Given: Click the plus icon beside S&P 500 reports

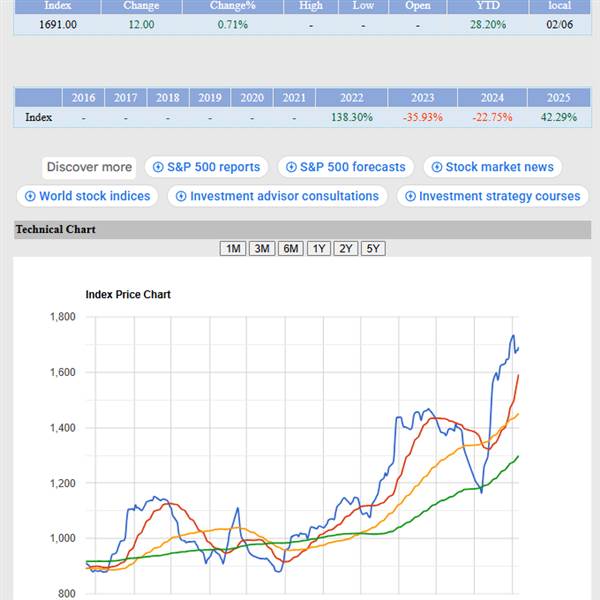Looking at the screenshot, I should coord(158,167).
